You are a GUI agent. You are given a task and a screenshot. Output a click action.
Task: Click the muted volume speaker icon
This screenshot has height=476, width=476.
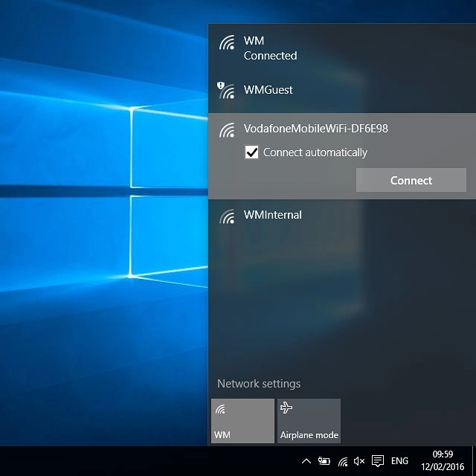tap(359, 461)
